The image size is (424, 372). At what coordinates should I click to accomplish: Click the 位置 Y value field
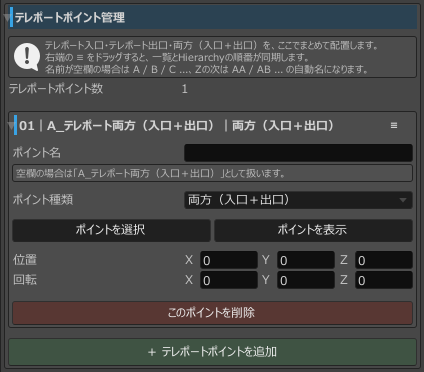306,260
